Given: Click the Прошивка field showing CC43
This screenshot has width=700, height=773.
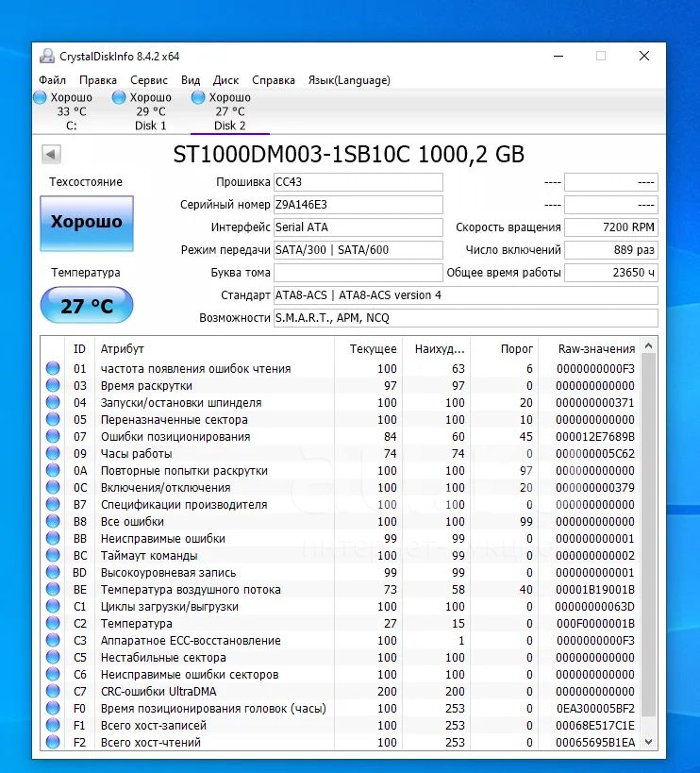Looking at the screenshot, I should click(358, 182).
